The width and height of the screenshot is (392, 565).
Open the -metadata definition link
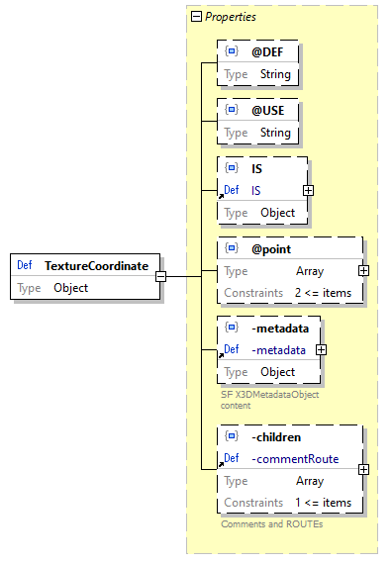tap(279, 350)
